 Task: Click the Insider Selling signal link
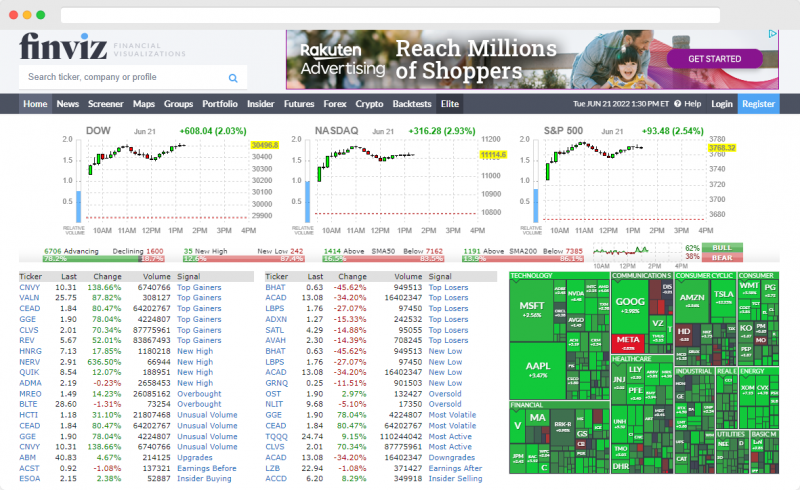click(455, 479)
